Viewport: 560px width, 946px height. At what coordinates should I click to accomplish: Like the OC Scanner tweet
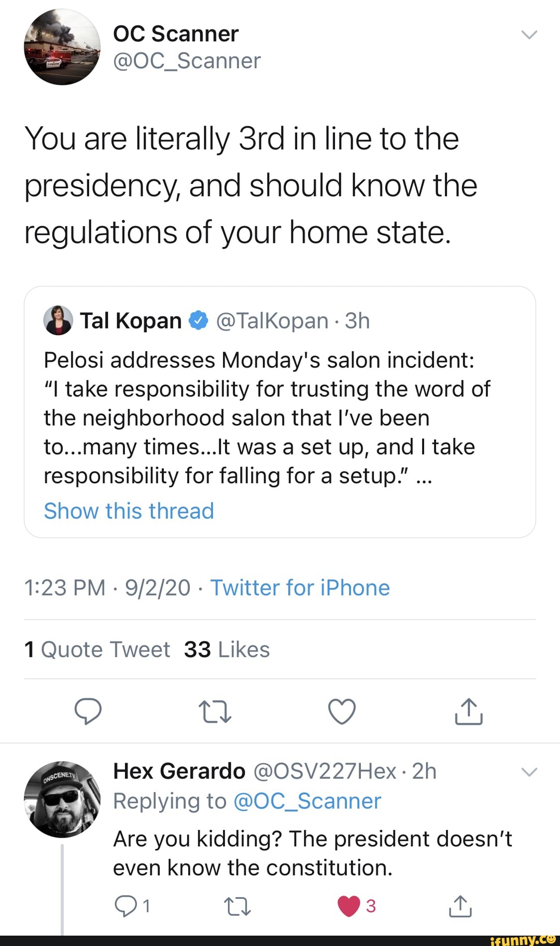tap(342, 711)
